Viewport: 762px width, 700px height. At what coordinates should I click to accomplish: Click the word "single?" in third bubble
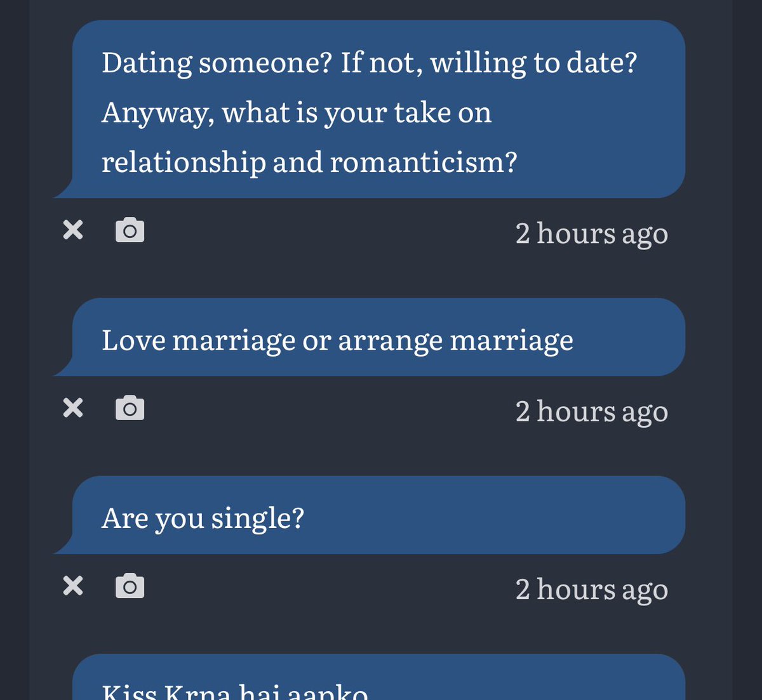point(258,518)
